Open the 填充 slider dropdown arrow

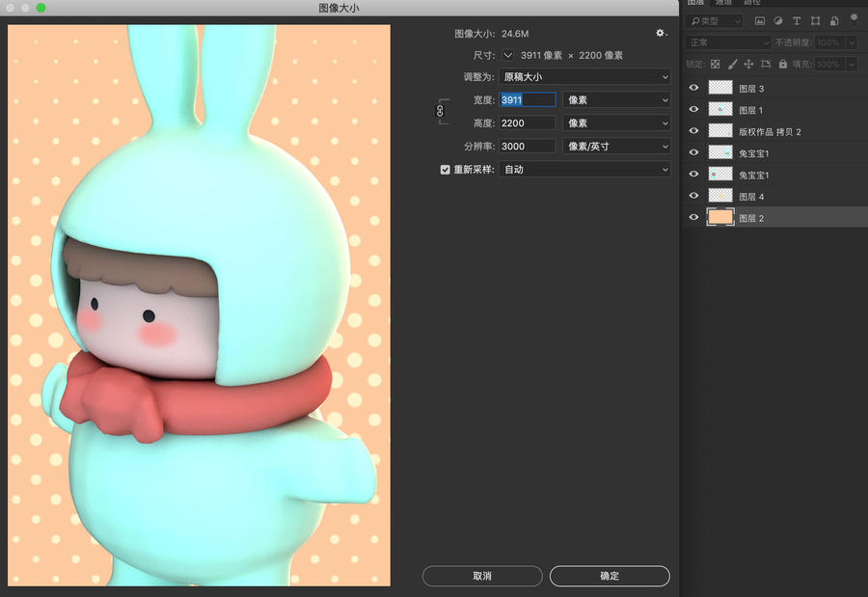click(852, 65)
